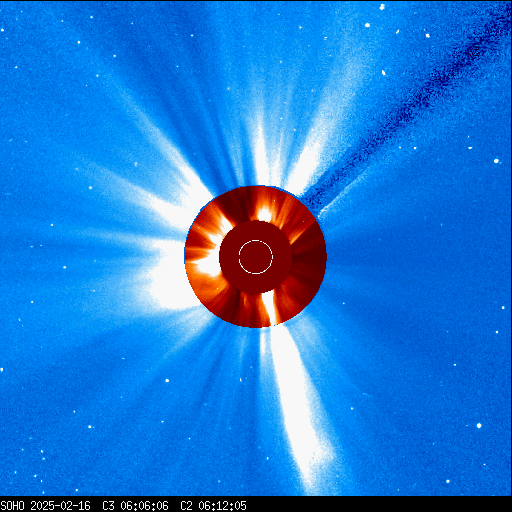This screenshot has width=512, height=512.
Task: Click the bright star near the right edge, mid-height
Action: point(496,161)
